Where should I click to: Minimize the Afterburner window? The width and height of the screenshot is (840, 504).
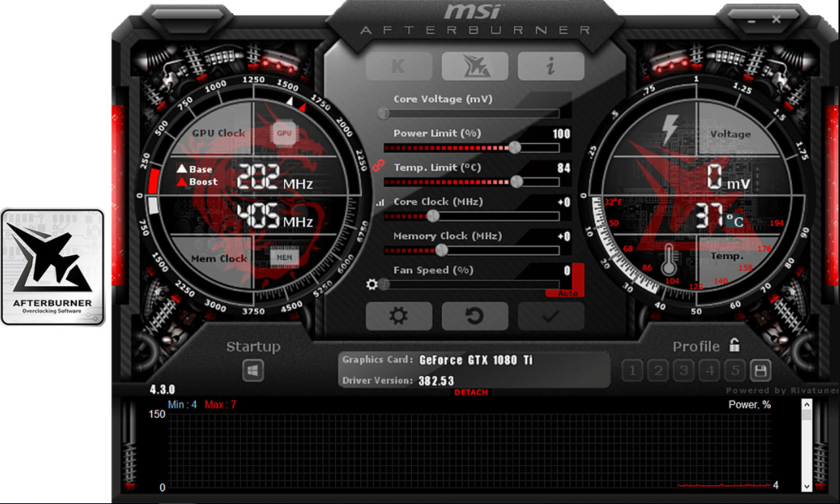point(752,21)
